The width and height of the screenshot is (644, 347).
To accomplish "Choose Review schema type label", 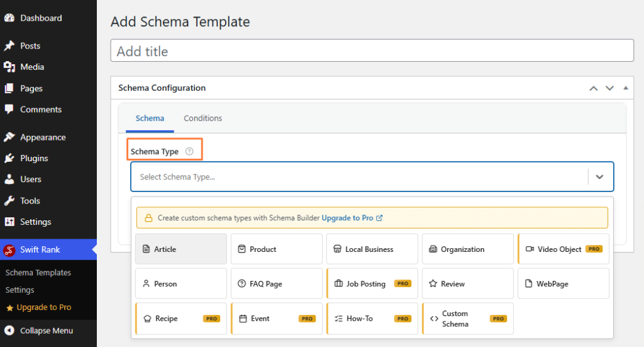I will [x=453, y=283].
